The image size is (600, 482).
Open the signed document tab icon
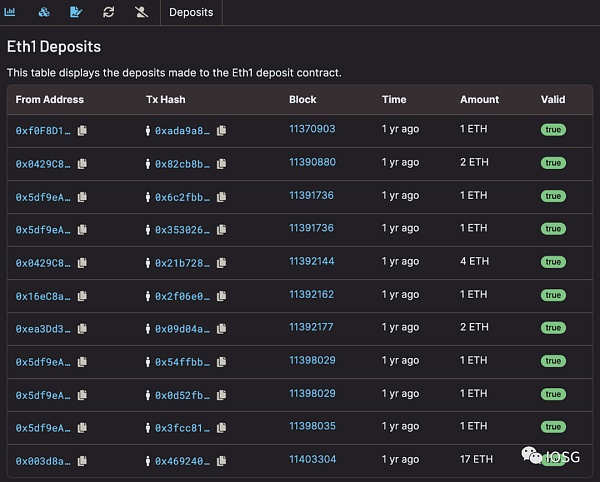pyautogui.click(x=76, y=12)
